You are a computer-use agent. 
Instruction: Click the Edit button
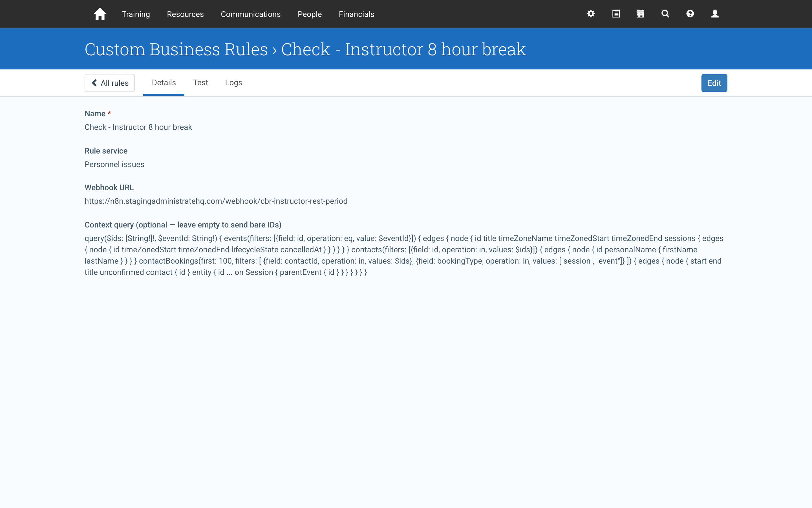click(714, 83)
